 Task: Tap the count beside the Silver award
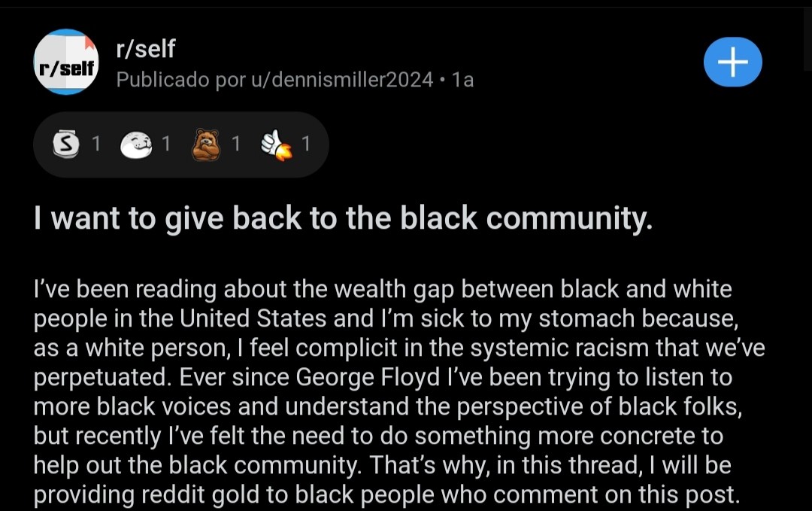coord(95,144)
